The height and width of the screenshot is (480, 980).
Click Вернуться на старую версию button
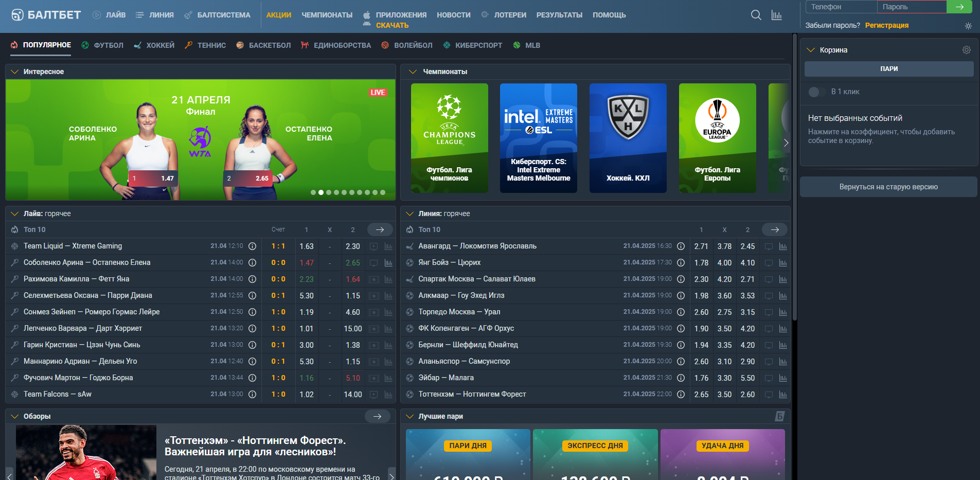[888, 187]
